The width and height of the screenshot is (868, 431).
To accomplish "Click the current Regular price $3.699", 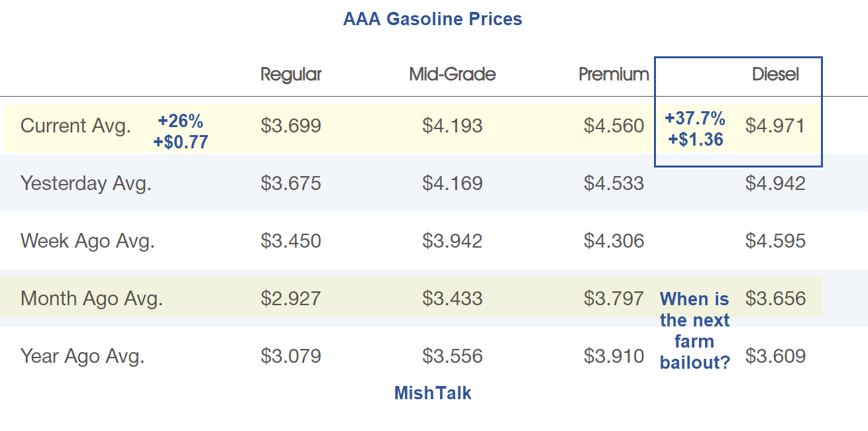I will coord(291,126).
